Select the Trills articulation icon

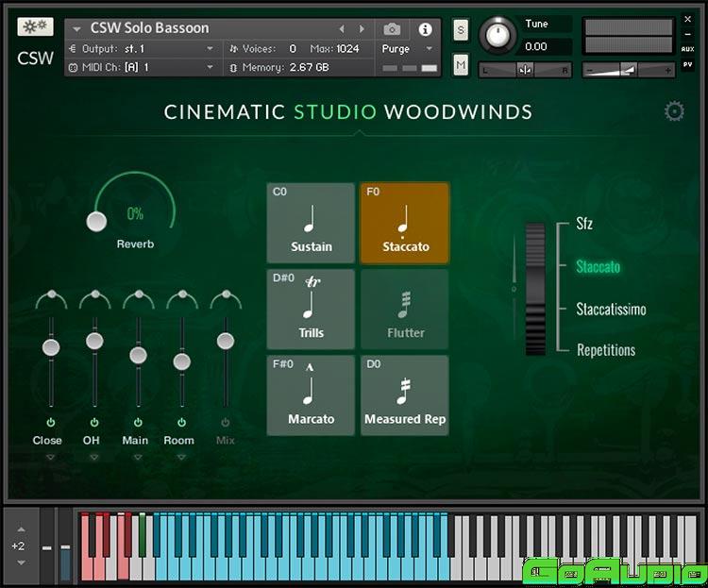(311, 310)
